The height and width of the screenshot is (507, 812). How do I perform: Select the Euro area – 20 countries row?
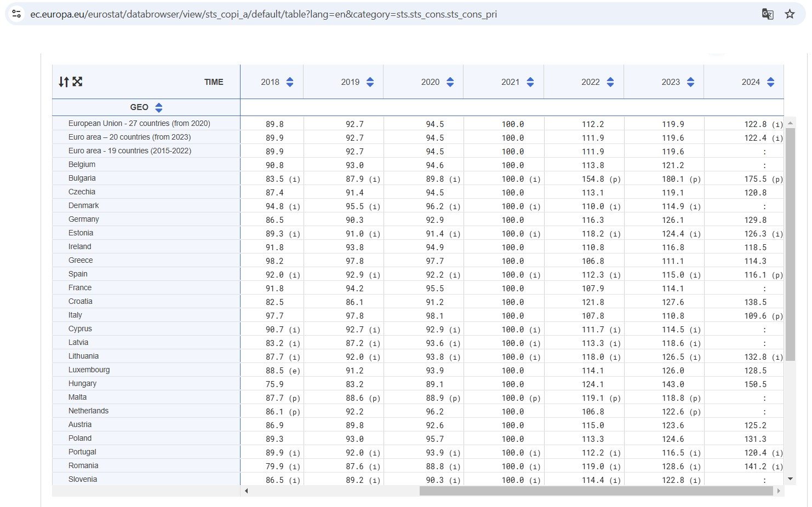pyautogui.click(x=129, y=137)
